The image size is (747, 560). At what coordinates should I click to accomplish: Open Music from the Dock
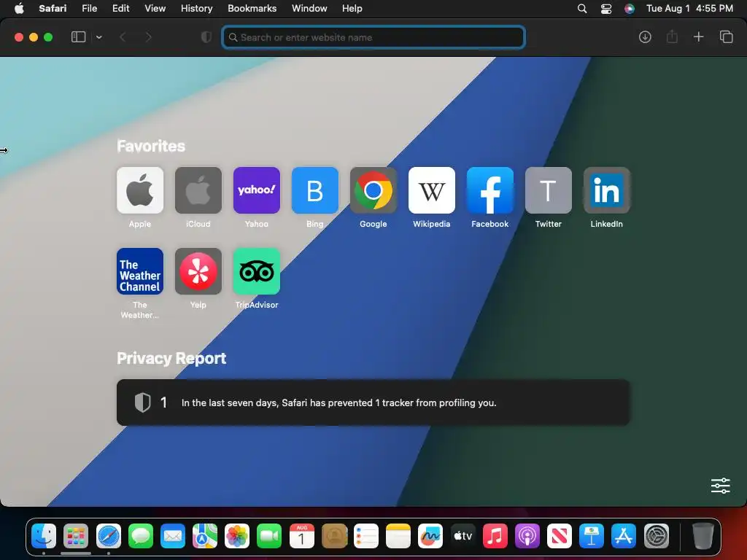pos(495,536)
